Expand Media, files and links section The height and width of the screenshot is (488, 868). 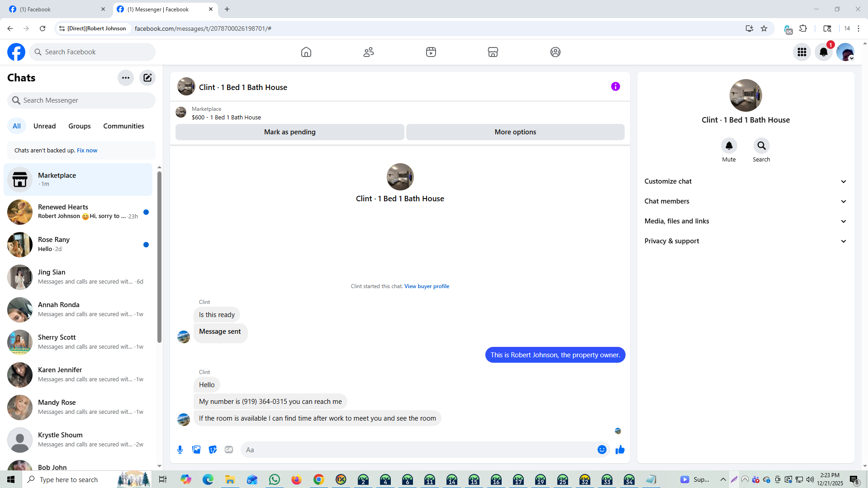click(x=745, y=221)
